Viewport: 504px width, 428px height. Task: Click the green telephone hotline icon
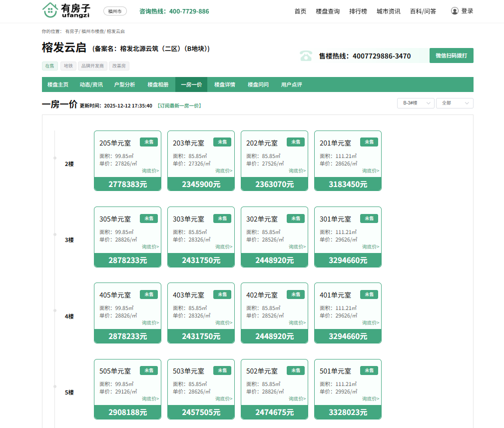[306, 55]
